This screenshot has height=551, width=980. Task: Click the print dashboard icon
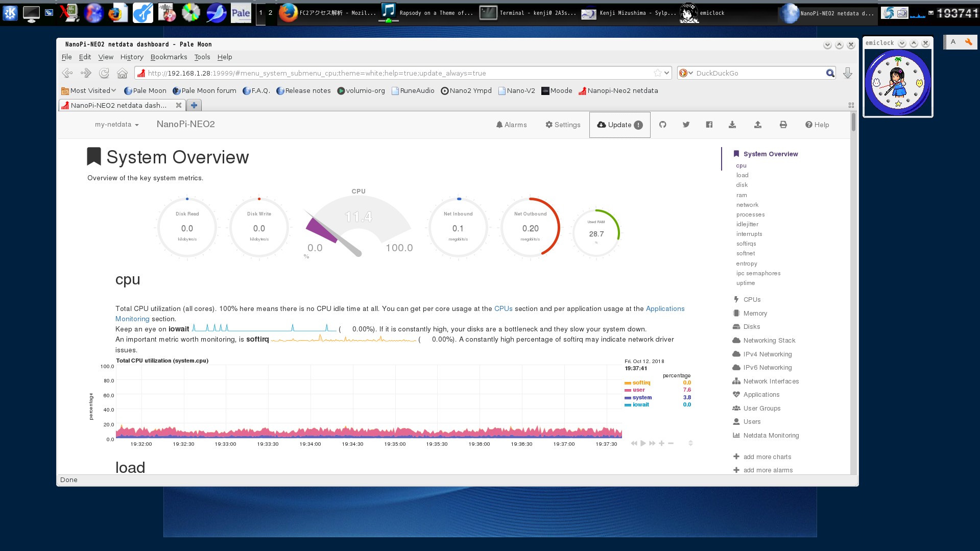point(783,124)
